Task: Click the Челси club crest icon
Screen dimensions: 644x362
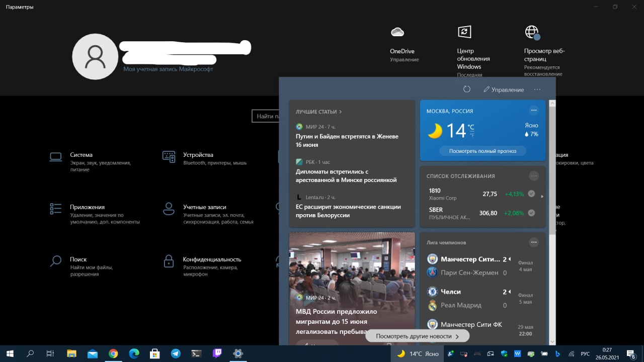Action: click(432, 292)
